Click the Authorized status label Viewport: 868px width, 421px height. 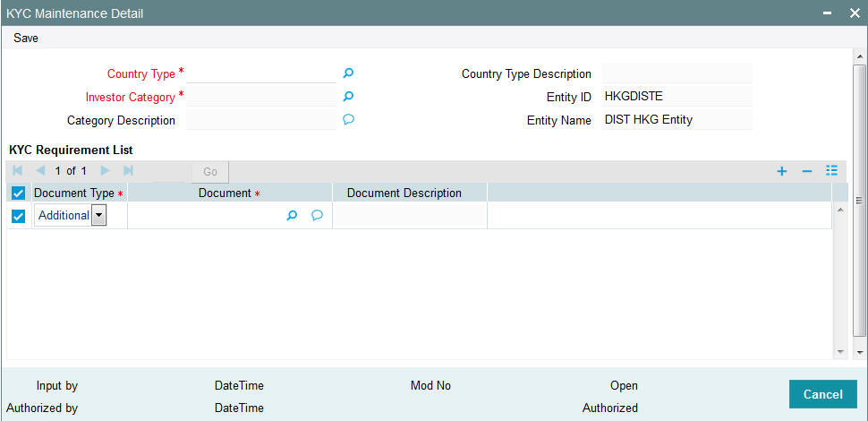610,408
